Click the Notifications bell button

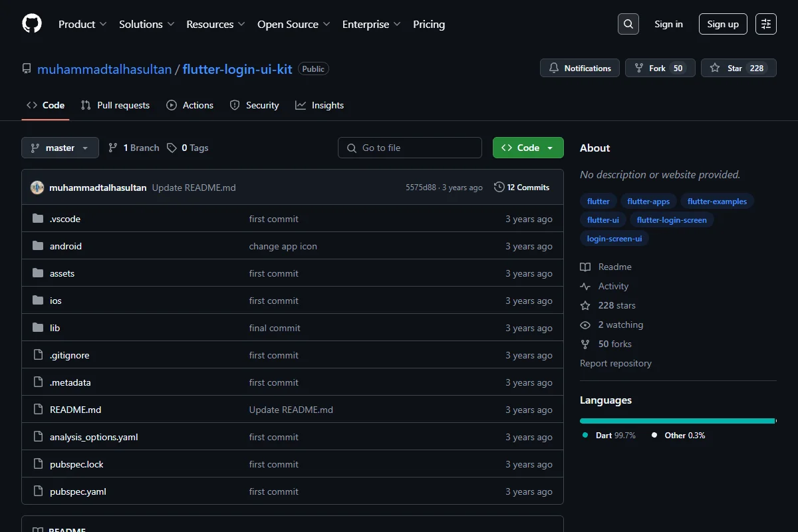coord(580,68)
